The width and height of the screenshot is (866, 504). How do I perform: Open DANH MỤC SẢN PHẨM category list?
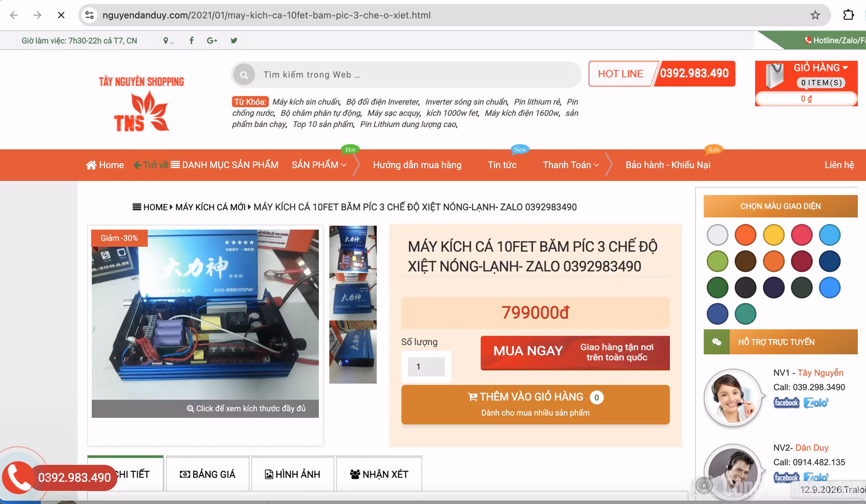point(225,165)
